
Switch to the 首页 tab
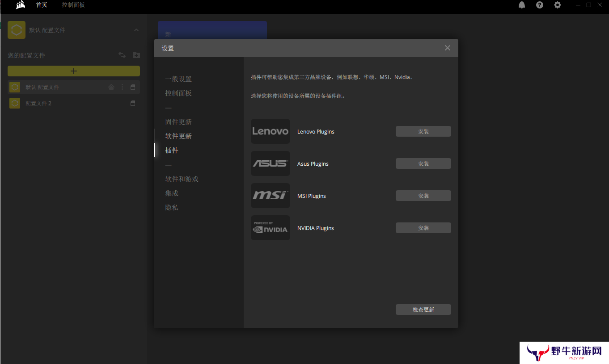coord(42,5)
